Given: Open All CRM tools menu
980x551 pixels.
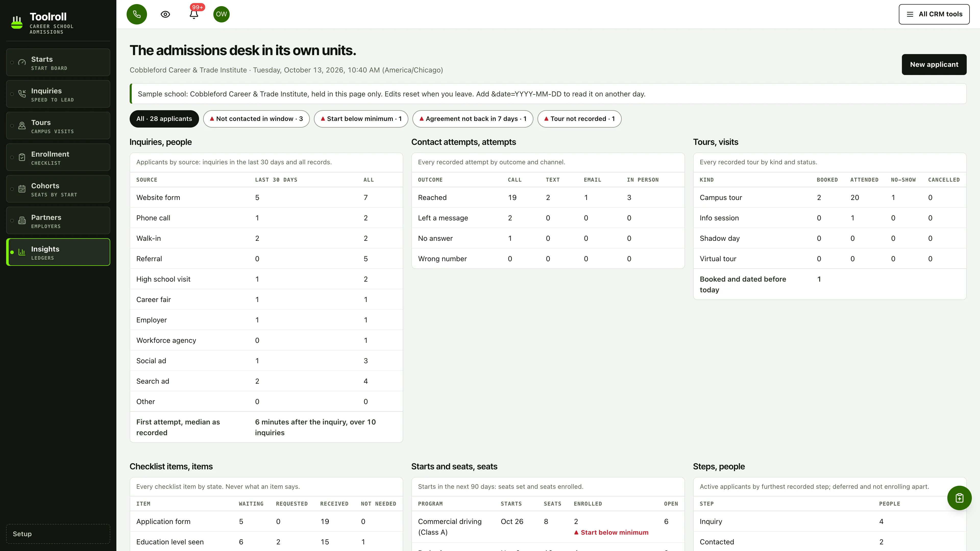Looking at the screenshot, I should (x=934, y=14).
